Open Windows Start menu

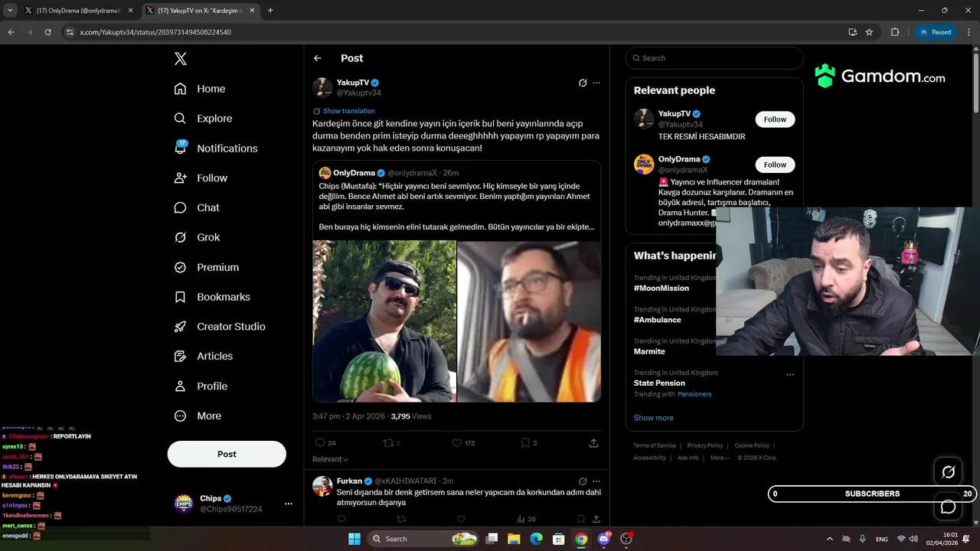354,539
